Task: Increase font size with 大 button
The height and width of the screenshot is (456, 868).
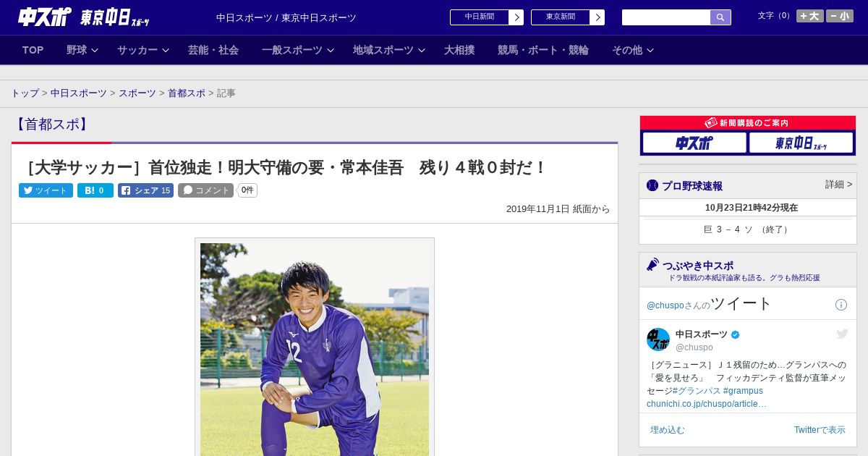Action: tap(810, 16)
